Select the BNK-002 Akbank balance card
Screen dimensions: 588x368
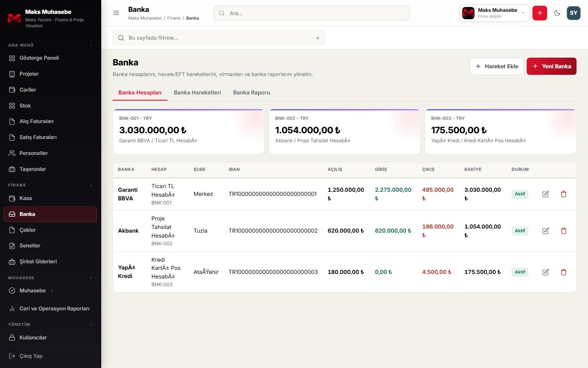345,132
